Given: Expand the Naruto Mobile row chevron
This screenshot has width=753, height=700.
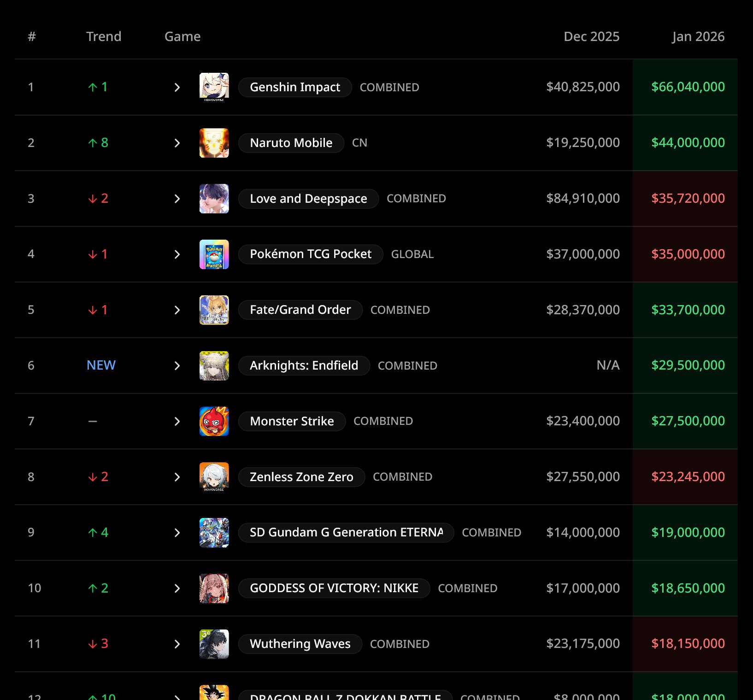Looking at the screenshot, I should point(177,143).
